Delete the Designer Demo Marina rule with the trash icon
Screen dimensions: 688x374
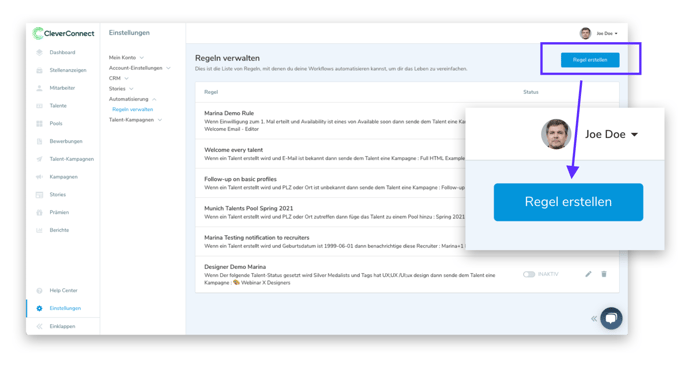tap(604, 274)
